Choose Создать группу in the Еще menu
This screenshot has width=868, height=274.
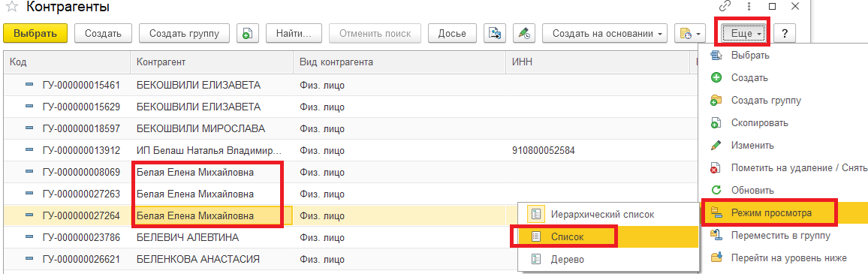(783, 100)
